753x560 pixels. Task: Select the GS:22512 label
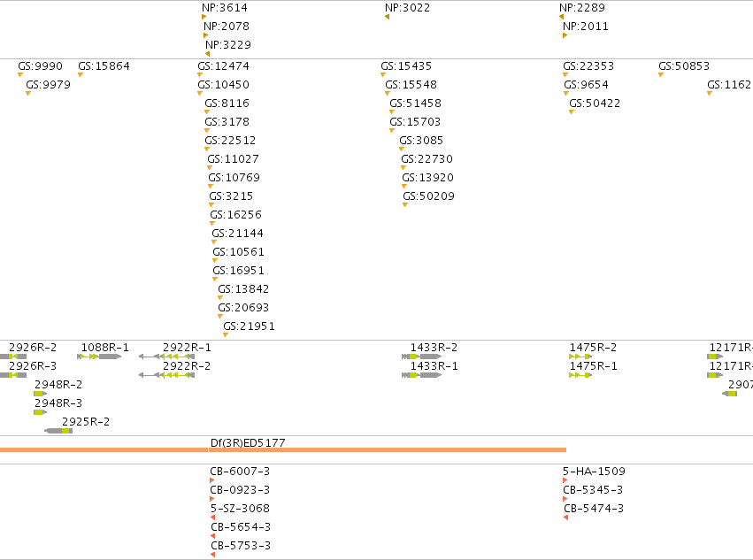pyautogui.click(x=230, y=141)
